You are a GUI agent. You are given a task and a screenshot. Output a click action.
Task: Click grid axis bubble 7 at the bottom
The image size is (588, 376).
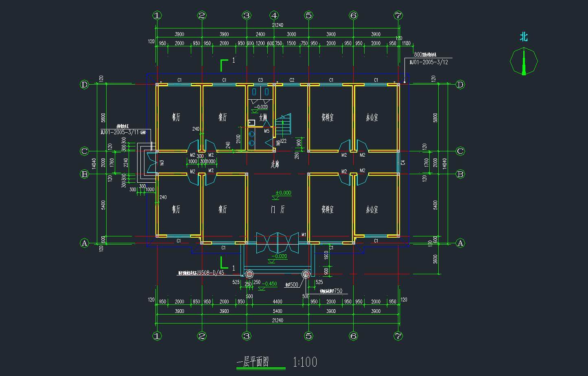(398, 336)
